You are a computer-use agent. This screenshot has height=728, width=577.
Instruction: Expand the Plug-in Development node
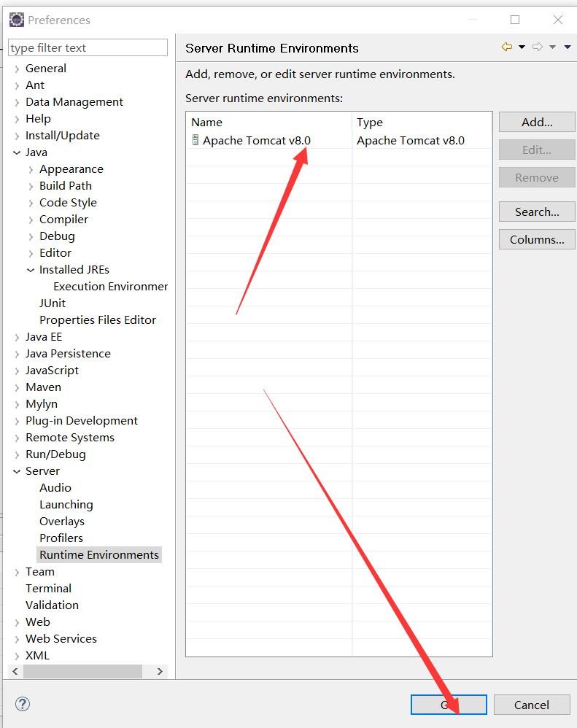tap(17, 422)
